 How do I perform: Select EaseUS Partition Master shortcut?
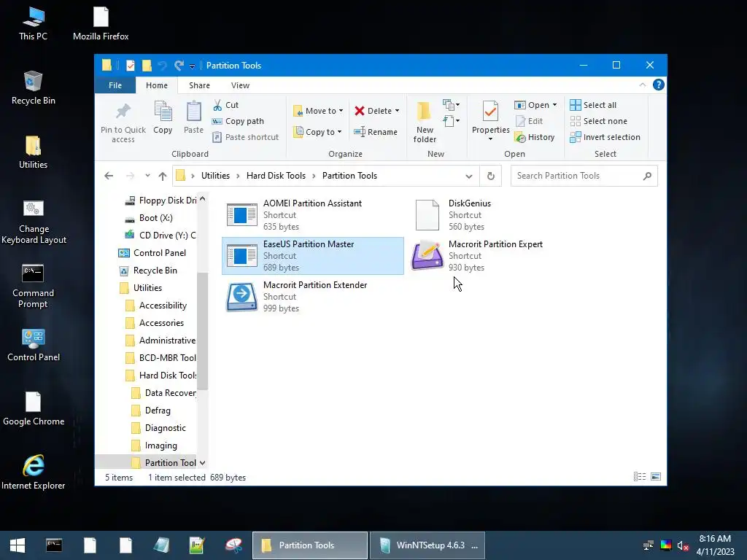(312, 256)
